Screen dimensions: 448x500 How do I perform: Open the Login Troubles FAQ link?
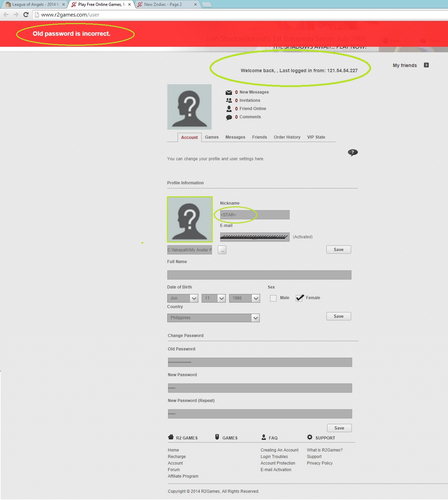coord(274,457)
